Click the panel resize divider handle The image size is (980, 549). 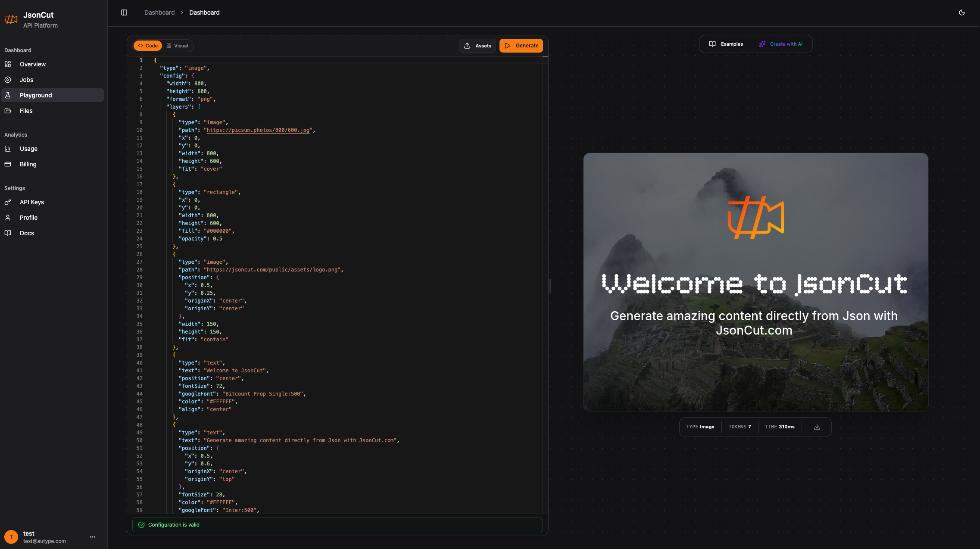coord(550,286)
